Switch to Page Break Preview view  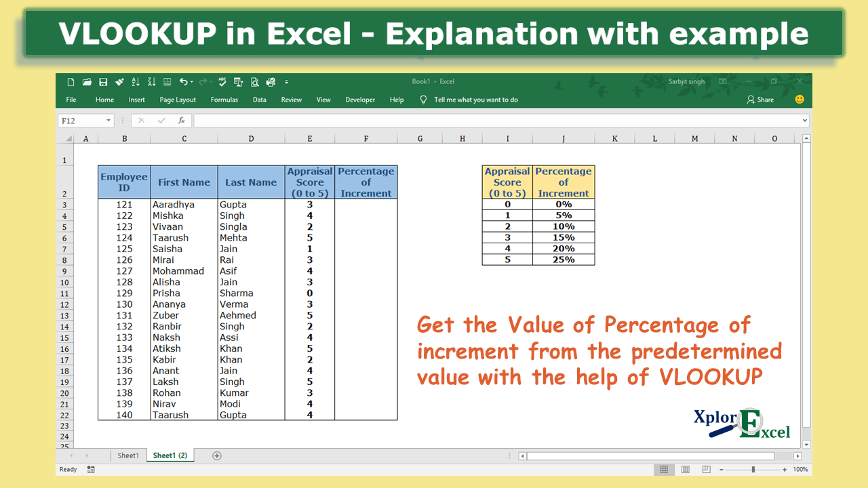pos(707,469)
